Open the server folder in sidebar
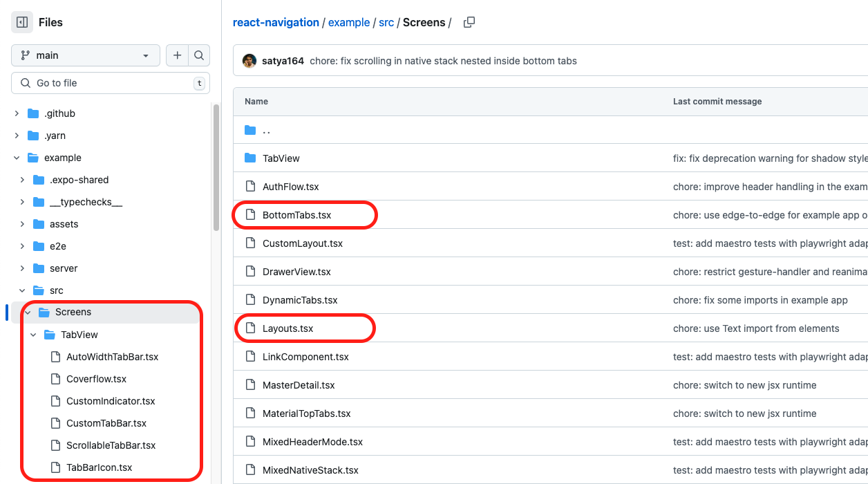The width and height of the screenshot is (868, 484). click(64, 268)
